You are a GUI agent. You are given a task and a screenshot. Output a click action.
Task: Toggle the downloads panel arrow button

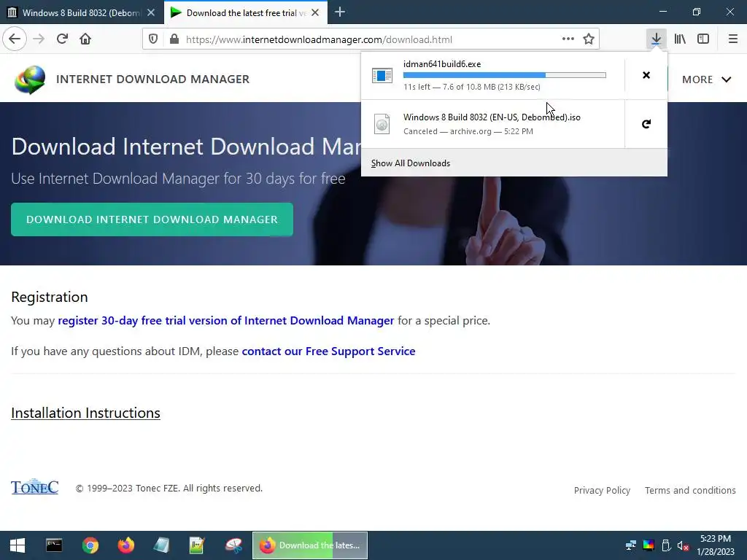click(x=656, y=39)
